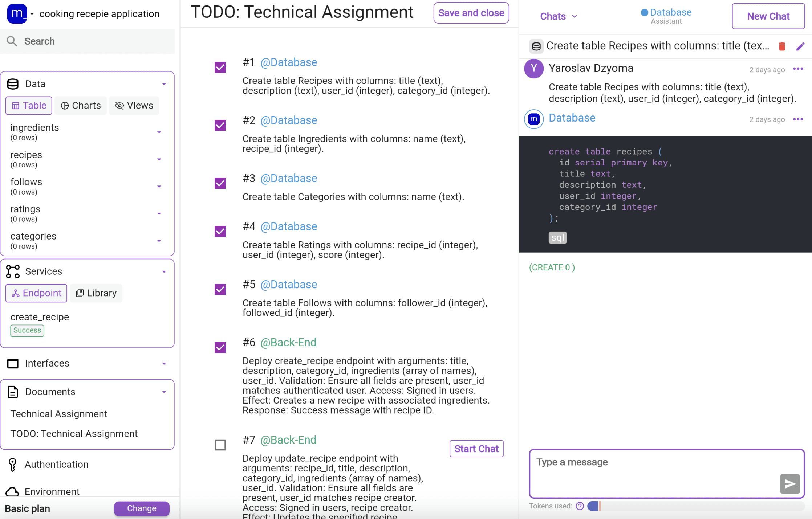Screen dimensions: 812x519
Task: Check the task #7 checkbox
Action: 220,445
